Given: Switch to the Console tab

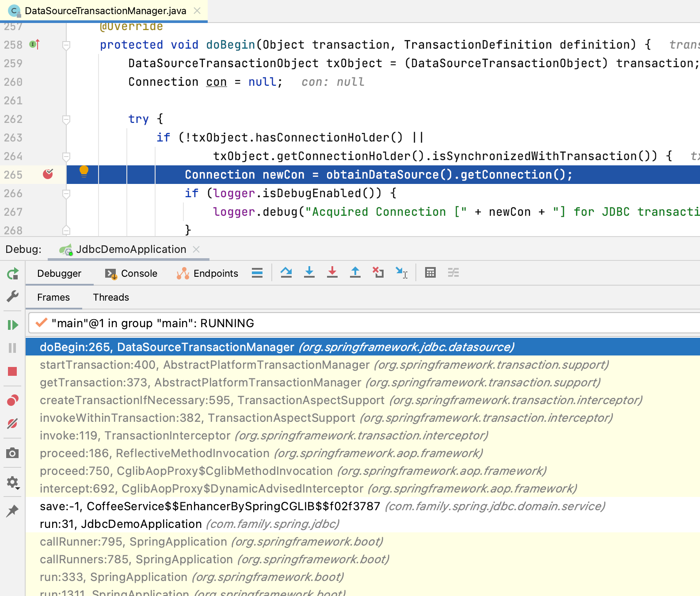Looking at the screenshot, I should pyautogui.click(x=131, y=273).
